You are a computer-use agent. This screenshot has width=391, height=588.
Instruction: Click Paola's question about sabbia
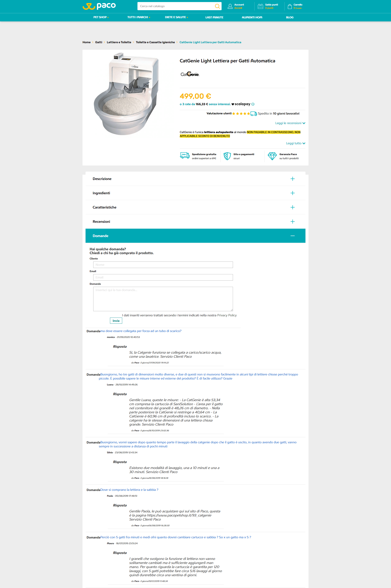pos(129,490)
